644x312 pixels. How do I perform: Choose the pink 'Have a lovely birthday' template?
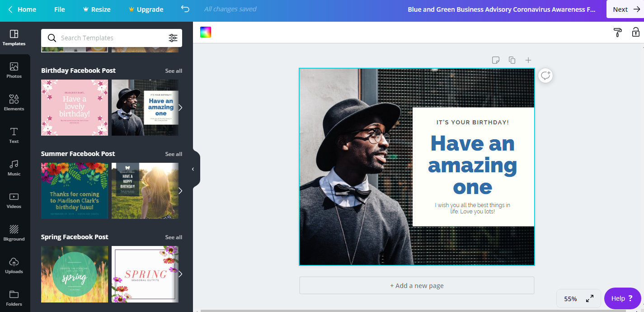tap(75, 108)
